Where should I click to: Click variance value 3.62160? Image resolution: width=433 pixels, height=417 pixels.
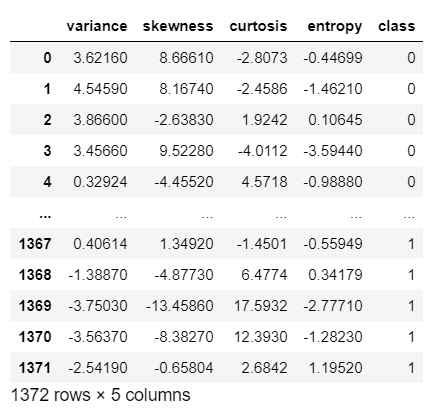pos(100,58)
